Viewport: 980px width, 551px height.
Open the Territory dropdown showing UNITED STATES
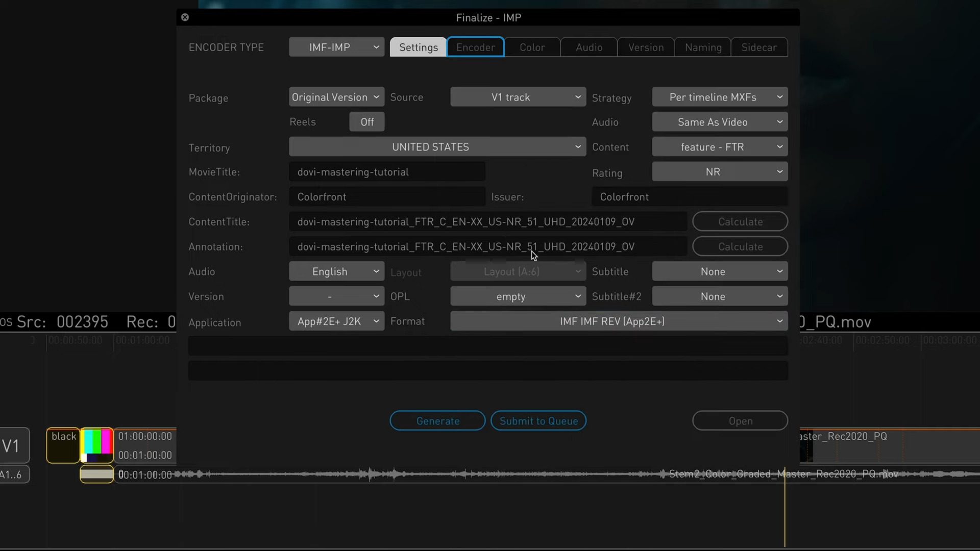437,146
